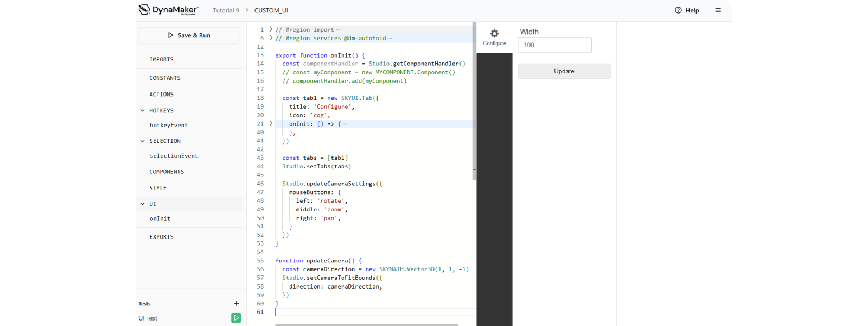Screen dimensions: 868x326
Task: Click the Width input field
Action: (554, 45)
